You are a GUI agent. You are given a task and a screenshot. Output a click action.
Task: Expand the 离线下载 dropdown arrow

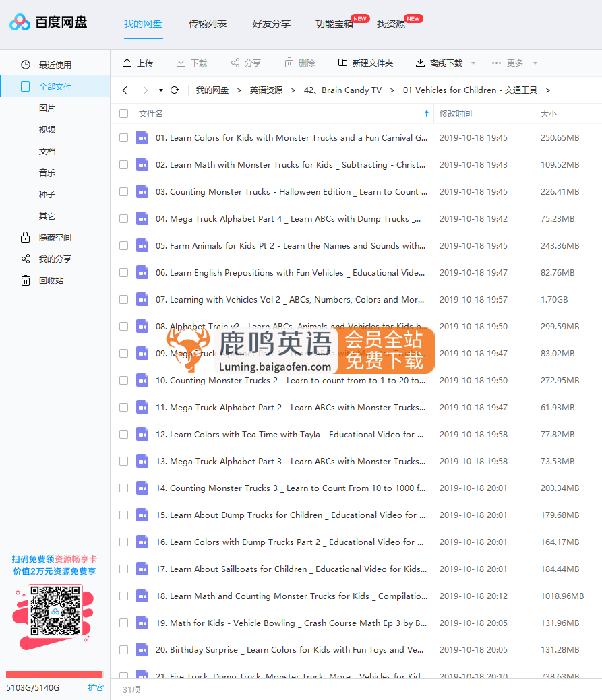pos(473,63)
